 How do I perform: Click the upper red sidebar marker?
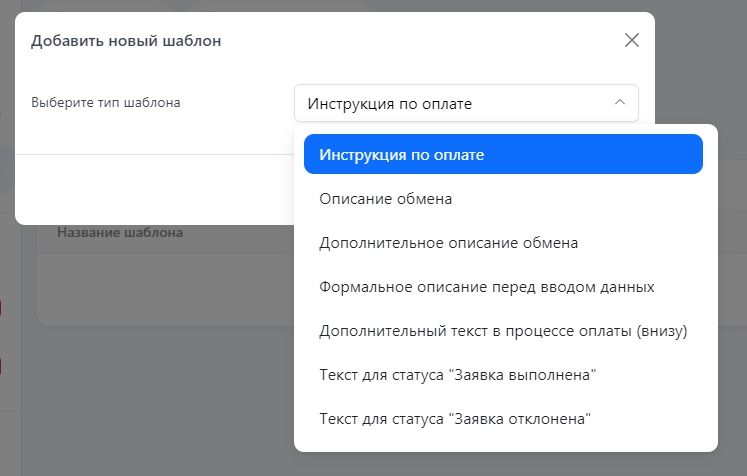click(2, 308)
